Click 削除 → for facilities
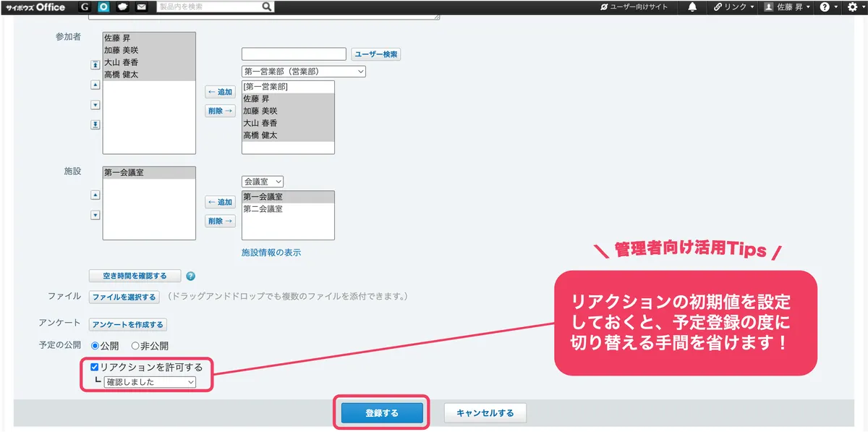 (220, 221)
